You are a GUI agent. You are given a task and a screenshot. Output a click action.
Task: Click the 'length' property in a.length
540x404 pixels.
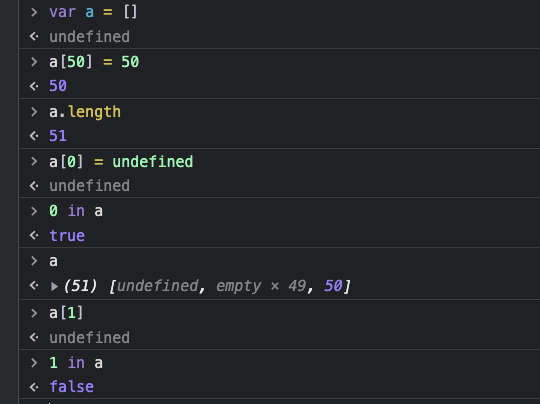pos(95,112)
